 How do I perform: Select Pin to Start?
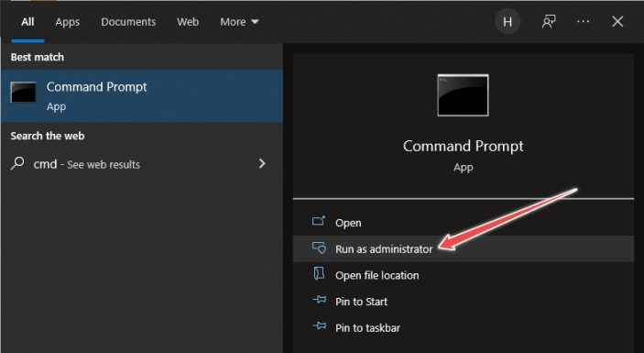464,302
